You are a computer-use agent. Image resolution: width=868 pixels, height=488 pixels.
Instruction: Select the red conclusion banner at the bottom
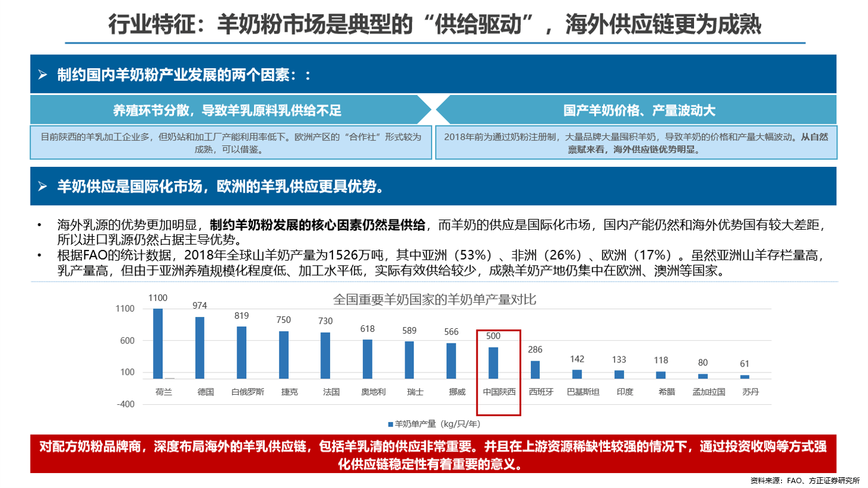coord(433,455)
